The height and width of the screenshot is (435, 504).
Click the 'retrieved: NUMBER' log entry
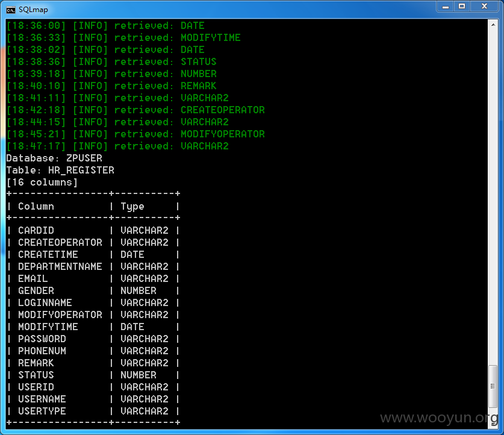(x=166, y=74)
